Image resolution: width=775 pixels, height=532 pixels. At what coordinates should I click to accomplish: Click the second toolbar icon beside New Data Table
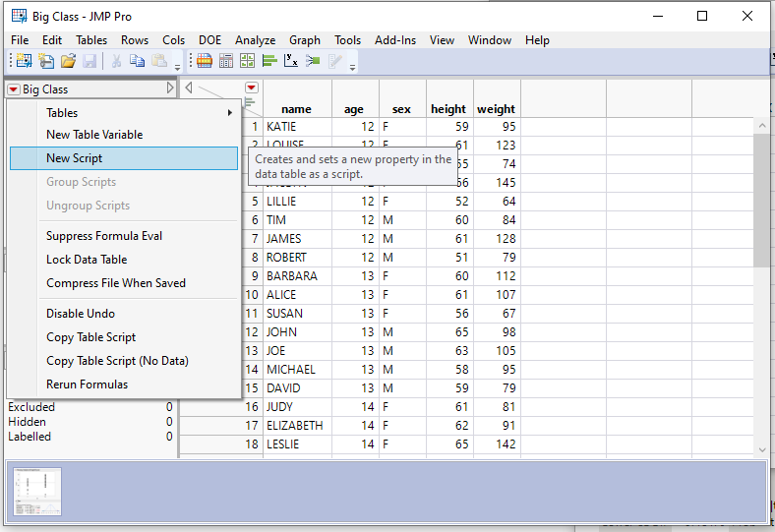point(46,61)
